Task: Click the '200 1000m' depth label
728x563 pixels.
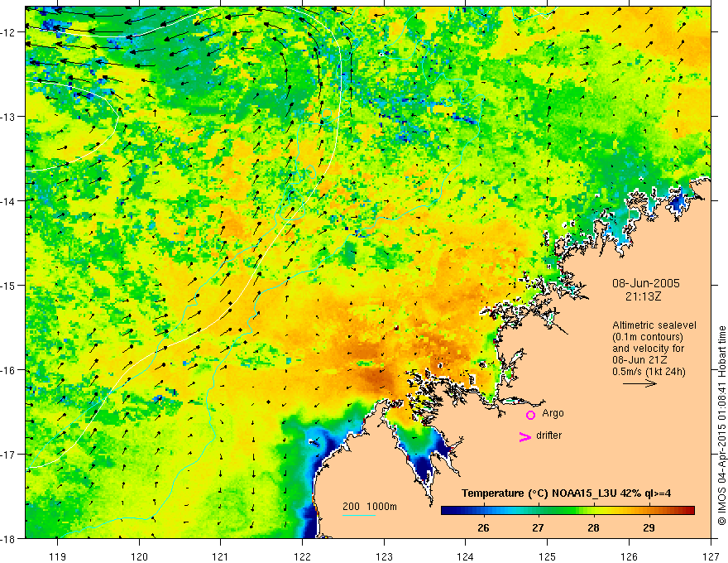Action: 370,507
